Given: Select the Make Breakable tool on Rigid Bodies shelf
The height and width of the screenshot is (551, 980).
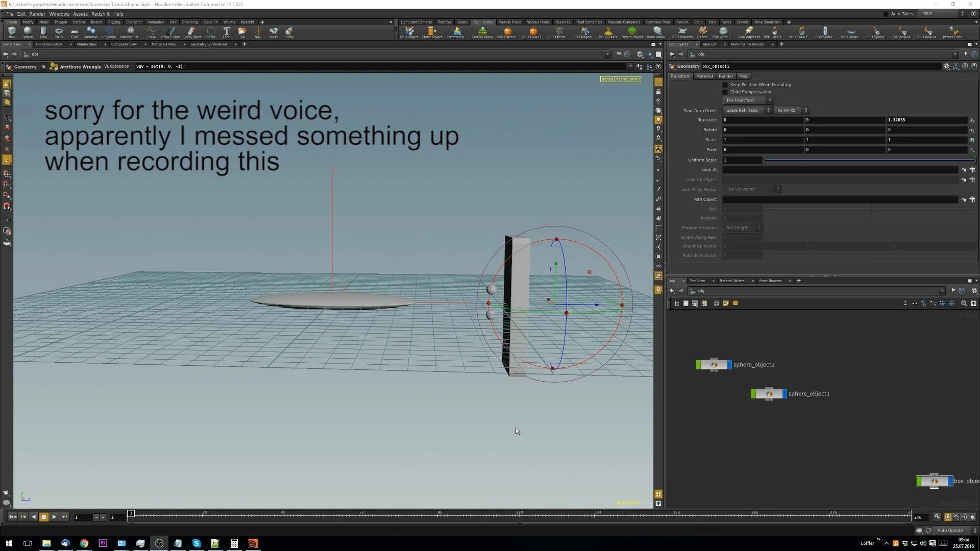Looking at the screenshot, I should [x=656, y=32].
